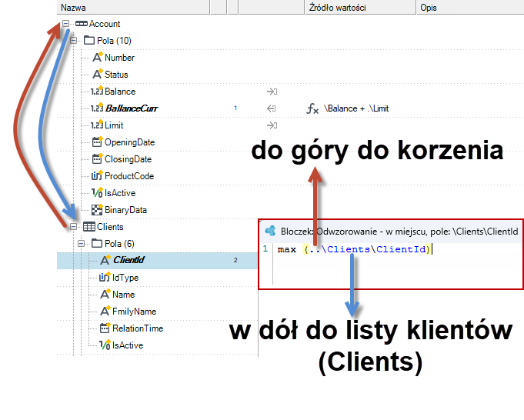This screenshot has height=420, width=524.
Task: Click the text icon beside FmilyName
Action: click(105, 311)
